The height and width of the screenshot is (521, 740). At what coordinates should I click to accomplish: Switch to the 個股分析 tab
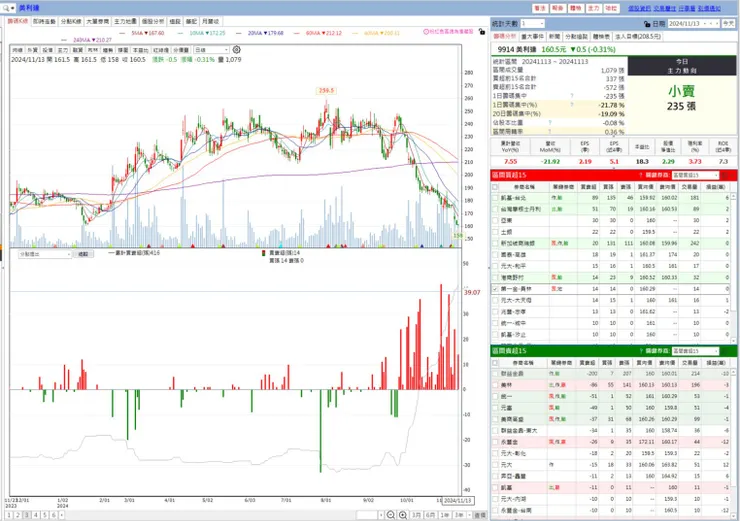[153, 22]
